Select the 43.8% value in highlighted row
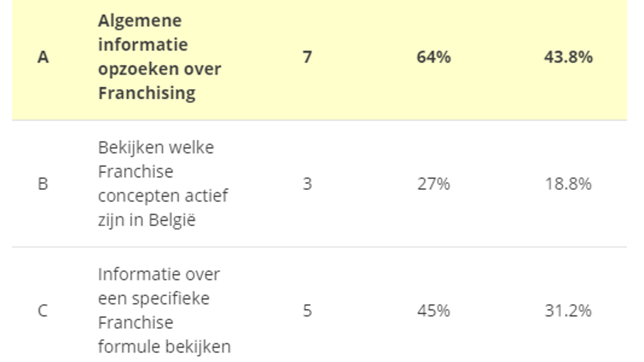 [568, 57]
